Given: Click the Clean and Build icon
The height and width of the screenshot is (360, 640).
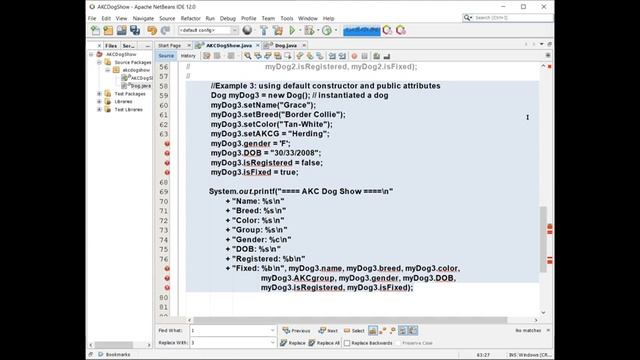Looking at the screenshot, I should tap(278, 30).
